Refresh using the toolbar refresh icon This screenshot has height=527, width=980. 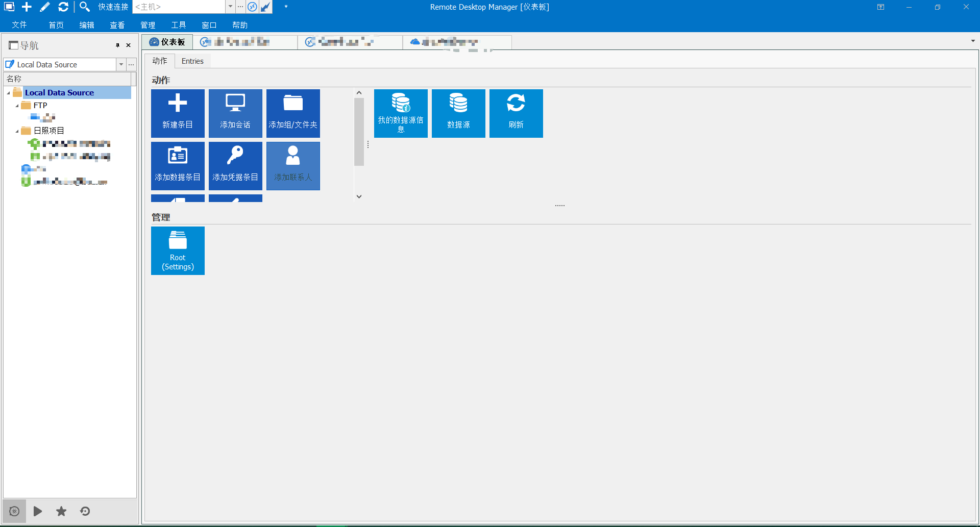pyautogui.click(x=63, y=7)
